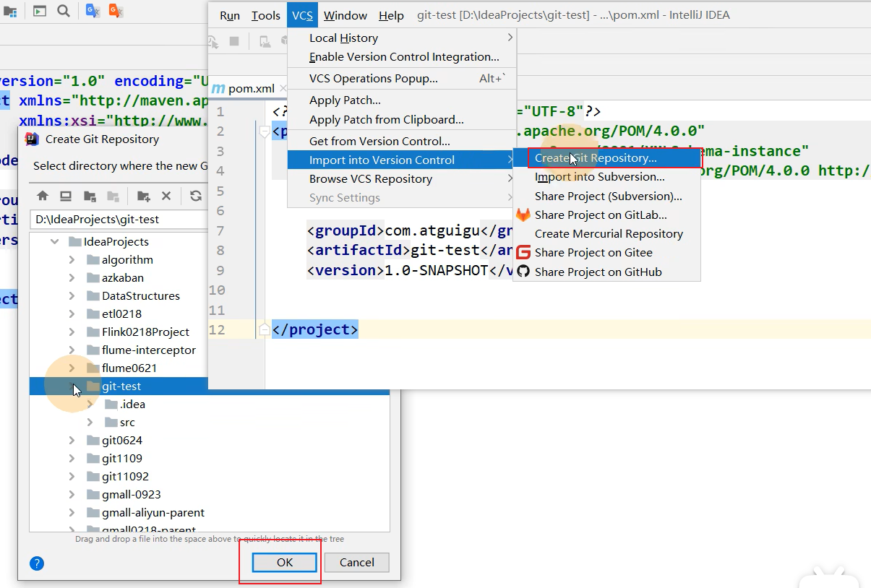This screenshot has width=871, height=588.
Task: Click the directory path input field
Action: [119, 219]
